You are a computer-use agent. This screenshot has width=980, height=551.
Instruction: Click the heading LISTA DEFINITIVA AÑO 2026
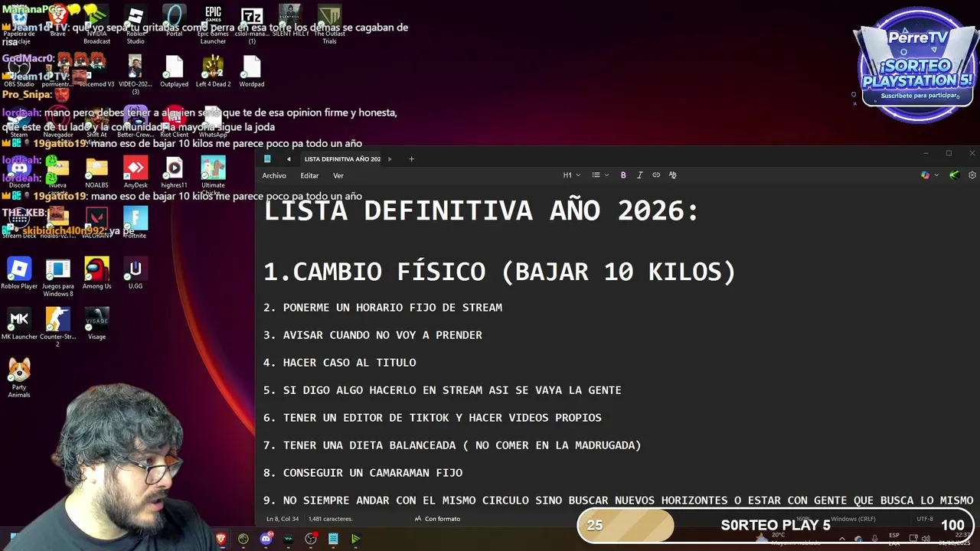[x=482, y=211]
